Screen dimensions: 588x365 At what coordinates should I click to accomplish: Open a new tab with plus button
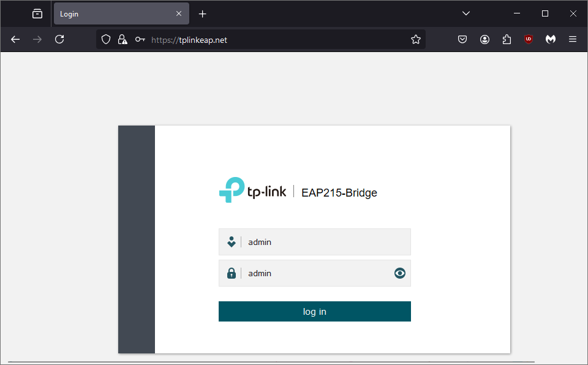pyautogui.click(x=203, y=14)
